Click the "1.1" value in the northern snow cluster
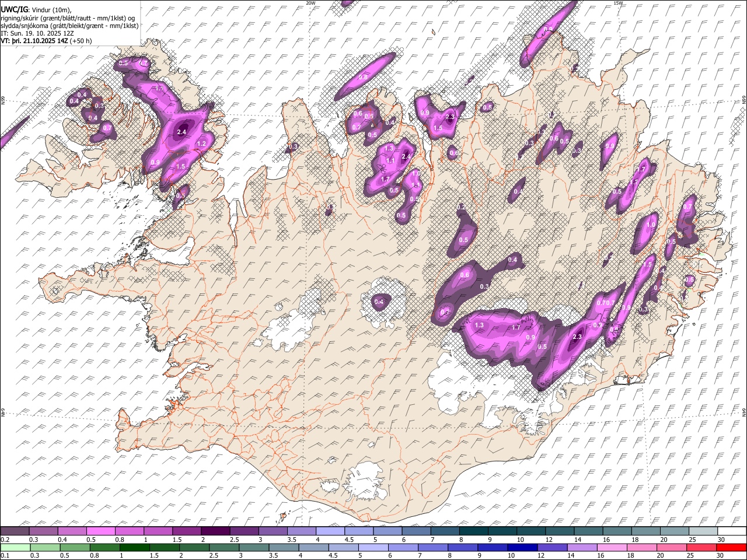The width and height of the screenshot is (747, 560). [390, 160]
